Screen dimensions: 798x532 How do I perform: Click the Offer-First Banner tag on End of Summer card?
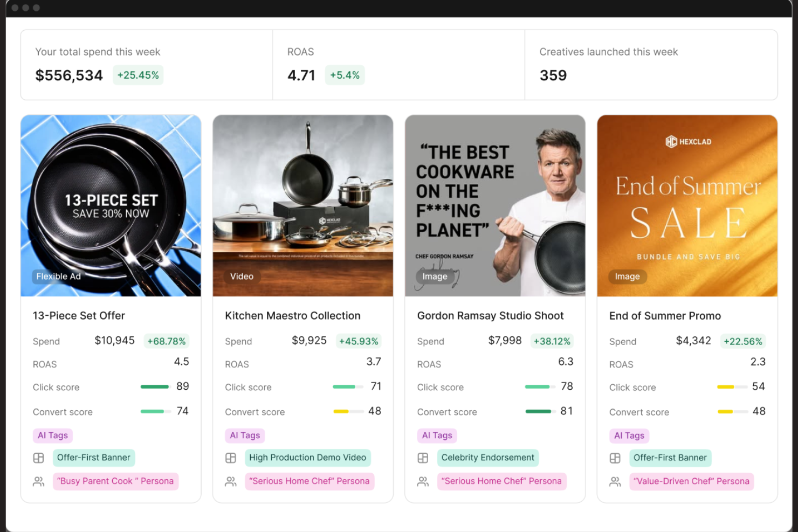tap(670, 458)
